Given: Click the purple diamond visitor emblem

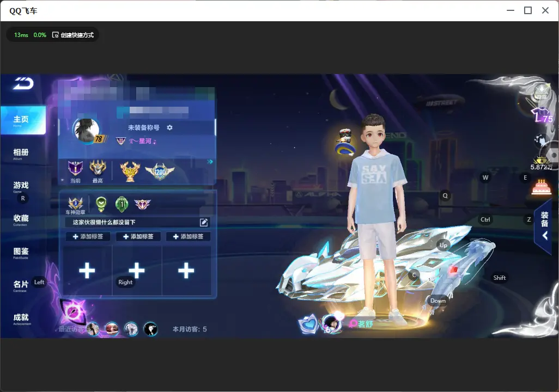Looking at the screenshot, I should [74, 312].
